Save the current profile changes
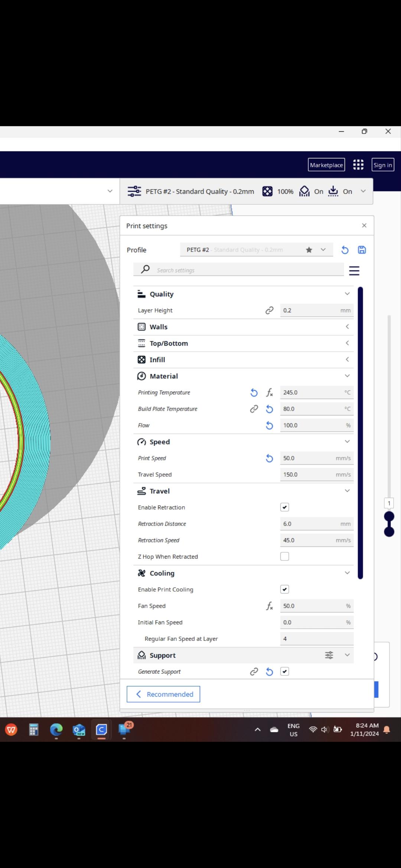 point(362,250)
